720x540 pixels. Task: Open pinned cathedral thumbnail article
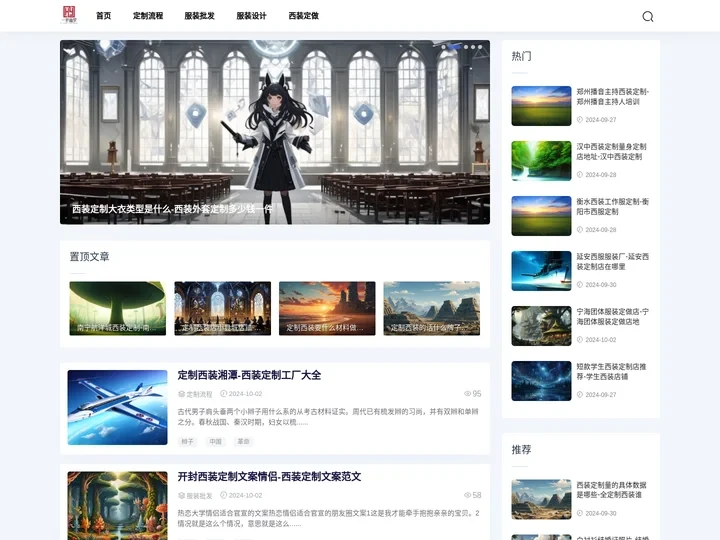[x=222, y=308]
